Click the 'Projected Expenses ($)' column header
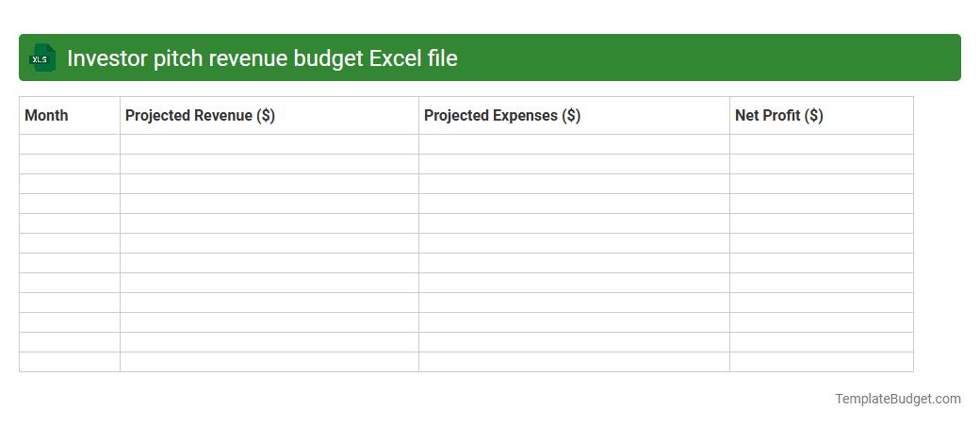Screen dimensions: 980x426 coord(574,116)
